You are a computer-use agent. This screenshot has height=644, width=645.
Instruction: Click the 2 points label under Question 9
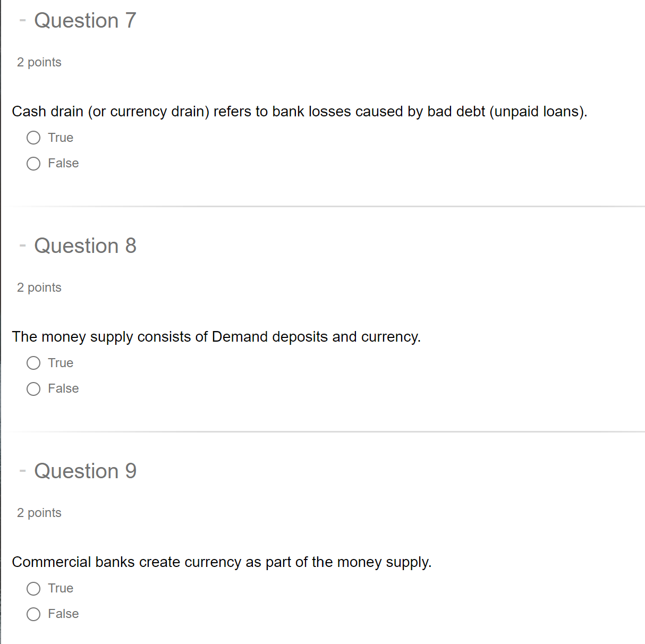pos(39,513)
